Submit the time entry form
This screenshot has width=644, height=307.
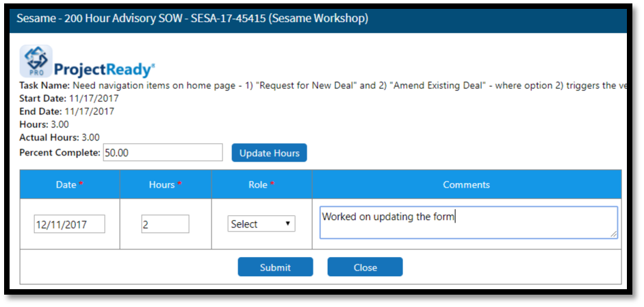[x=275, y=267]
